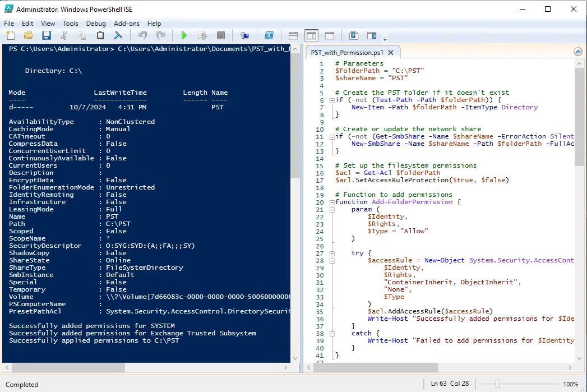Click the Run Selection icon
The height and width of the screenshot is (392, 587).
tap(202, 35)
